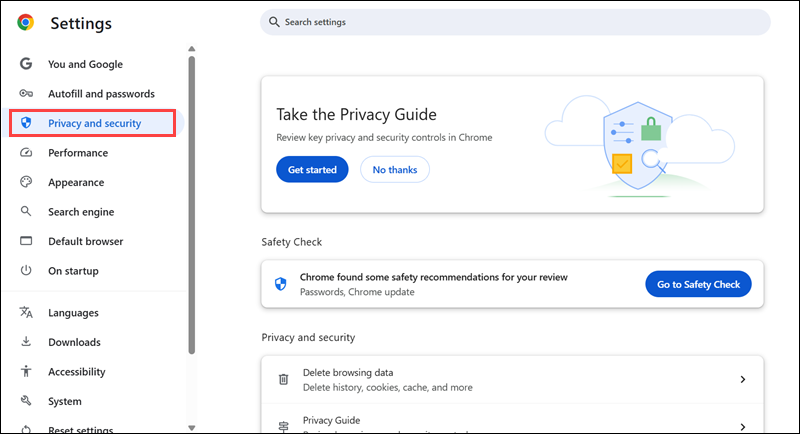Open the Delete browsing data row
The image size is (800, 434).
512,379
